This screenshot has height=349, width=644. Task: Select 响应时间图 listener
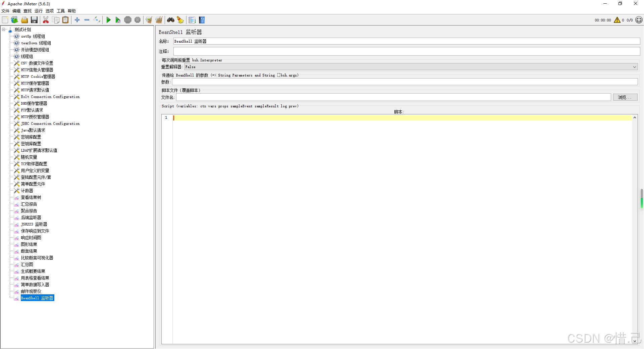(x=31, y=238)
